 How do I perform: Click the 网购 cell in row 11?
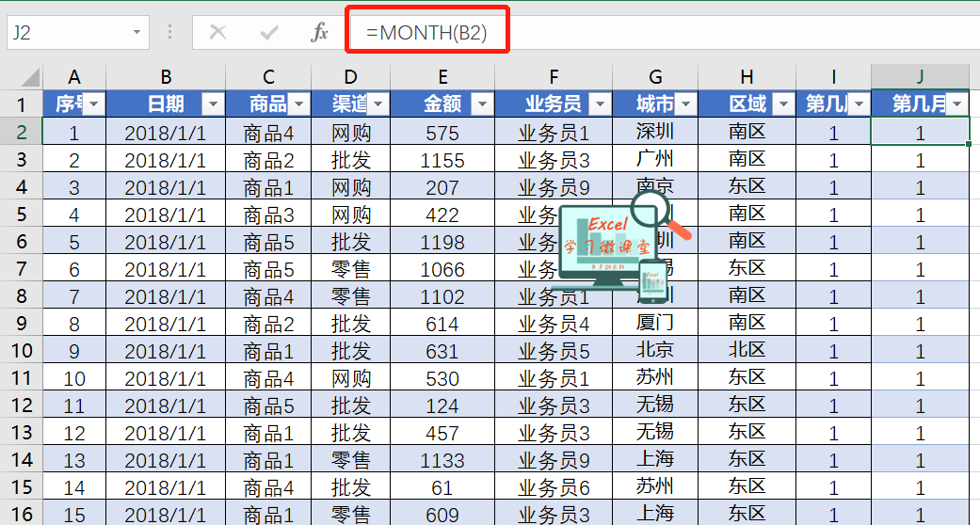tap(350, 377)
